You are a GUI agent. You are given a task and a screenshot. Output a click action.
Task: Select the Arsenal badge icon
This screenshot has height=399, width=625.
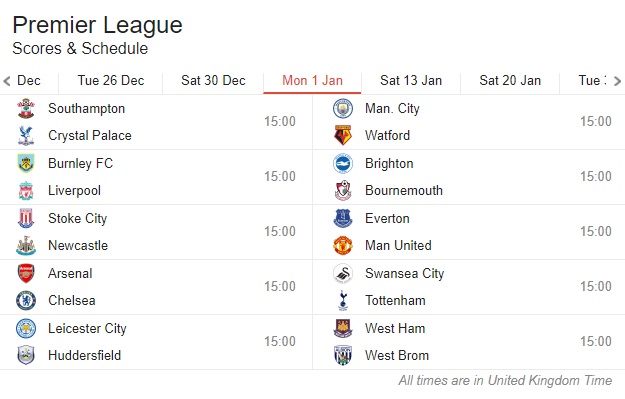coord(26,273)
